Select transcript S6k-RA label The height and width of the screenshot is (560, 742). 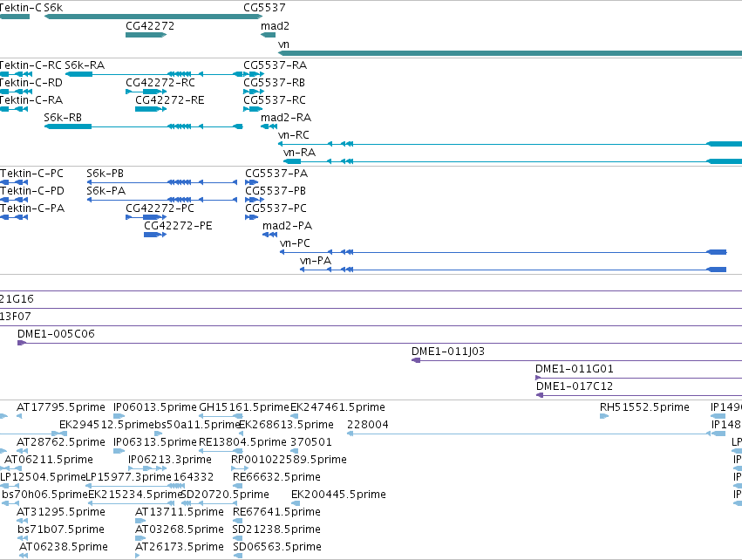(x=85, y=65)
